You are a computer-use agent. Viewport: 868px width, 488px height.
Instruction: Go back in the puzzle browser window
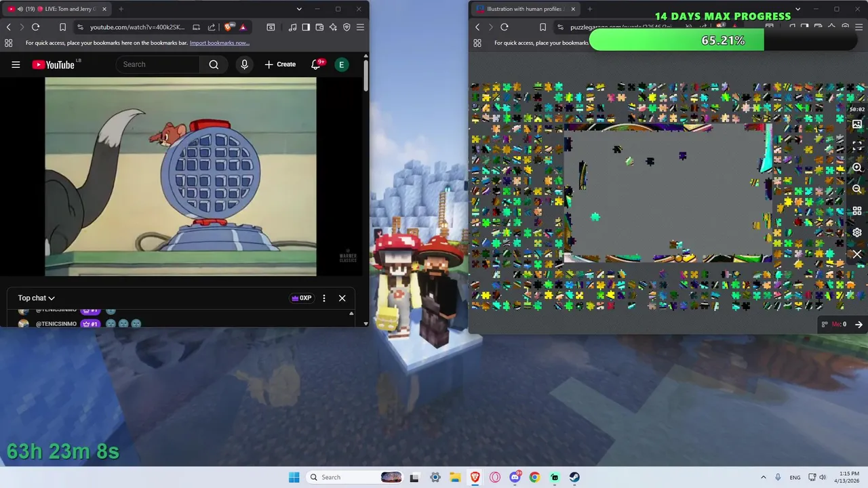pos(477,27)
